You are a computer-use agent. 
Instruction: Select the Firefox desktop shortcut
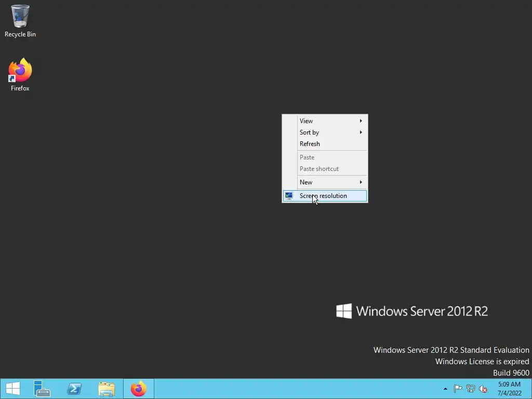20,74
